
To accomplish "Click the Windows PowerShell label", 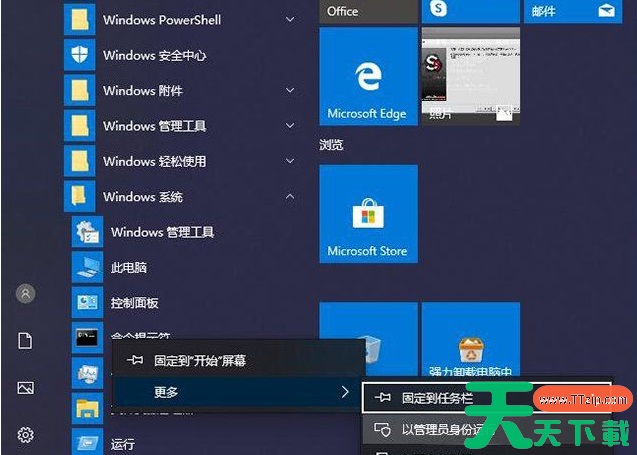I will click(x=162, y=20).
